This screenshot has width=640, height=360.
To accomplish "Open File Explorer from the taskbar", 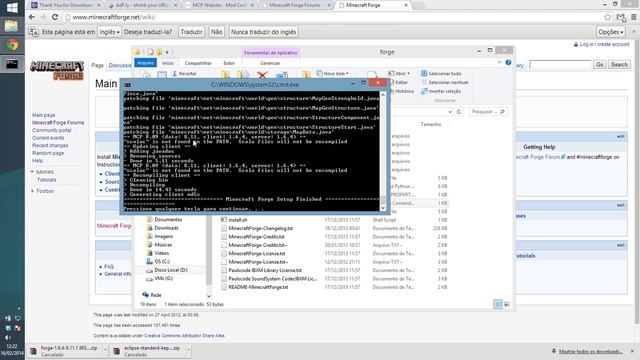I will pyautogui.click(x=11, y=27).
